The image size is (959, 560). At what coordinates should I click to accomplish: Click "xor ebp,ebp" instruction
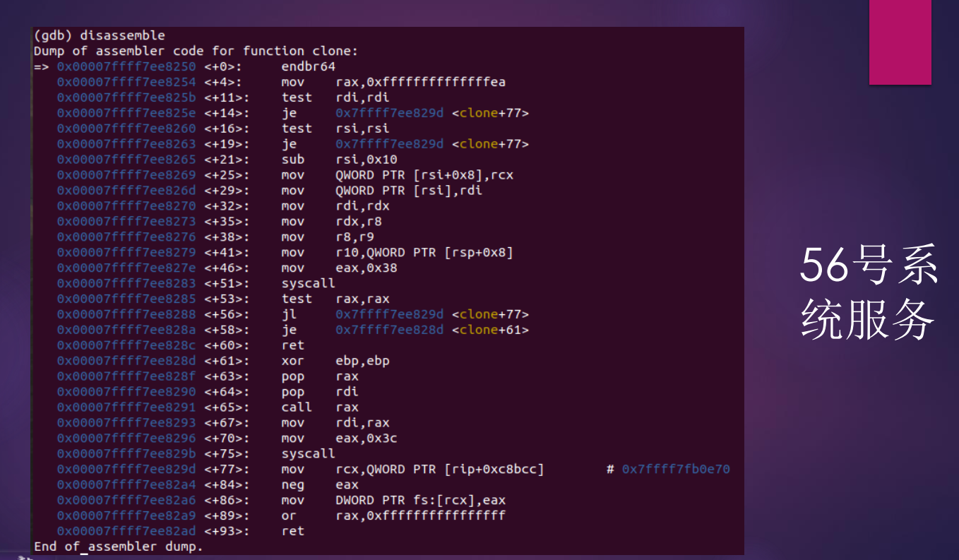[335, 361]
